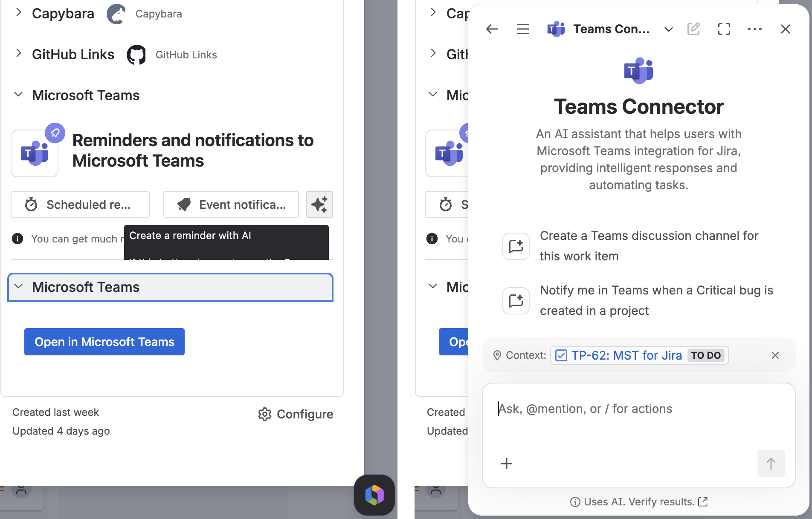Click the new chat edit icon
The image size is (812, 519).
[694, 29]
